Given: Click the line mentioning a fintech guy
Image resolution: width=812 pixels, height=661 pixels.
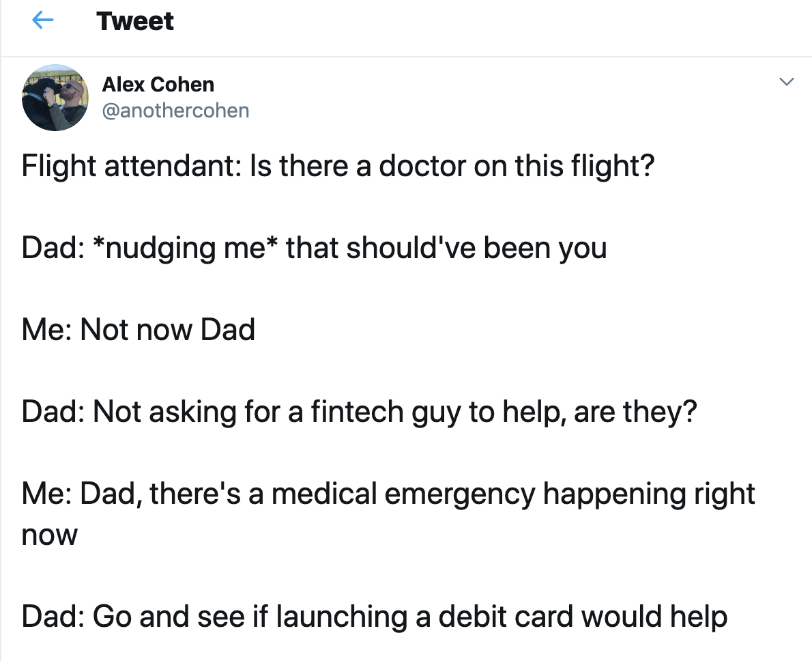Looking at the screenshot, I should point(360,412).
